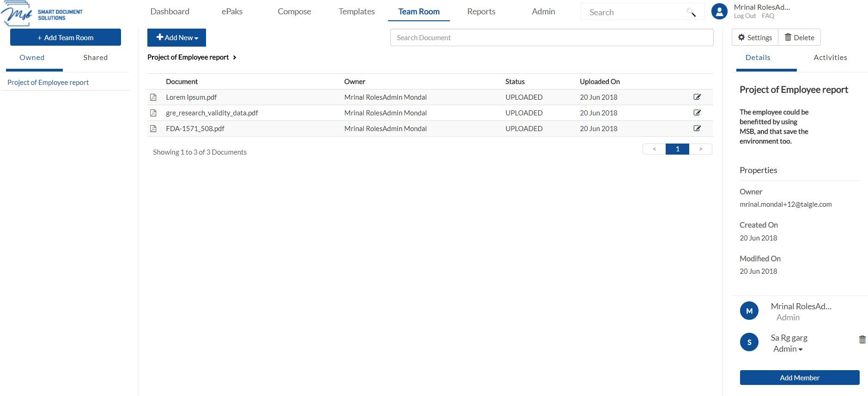Click the magnifier icon in top search
This screenshot has width=868, height=396.
[691, 12]
